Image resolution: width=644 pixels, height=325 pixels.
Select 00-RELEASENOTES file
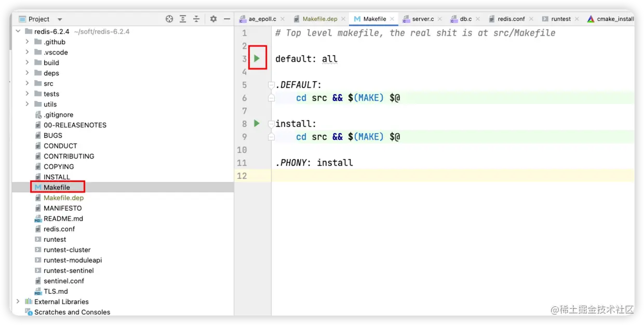[75, 125]
